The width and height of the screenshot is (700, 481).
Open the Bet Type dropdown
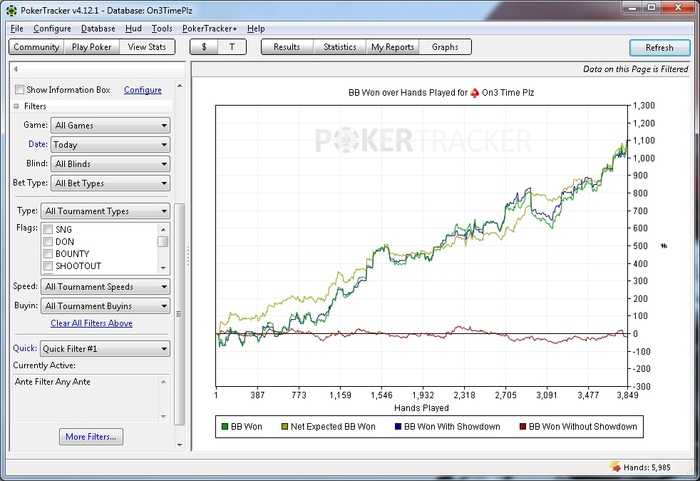click(110, 183)
